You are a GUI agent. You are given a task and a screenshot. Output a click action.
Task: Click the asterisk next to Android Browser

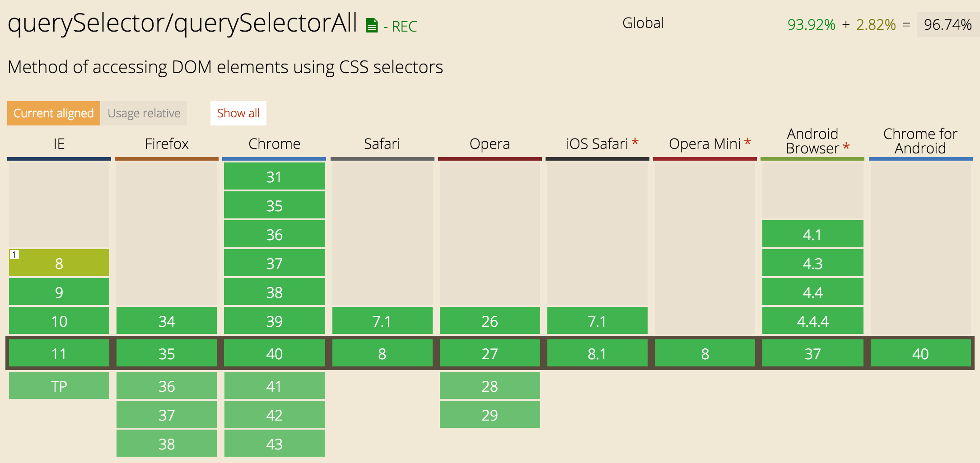846,147
